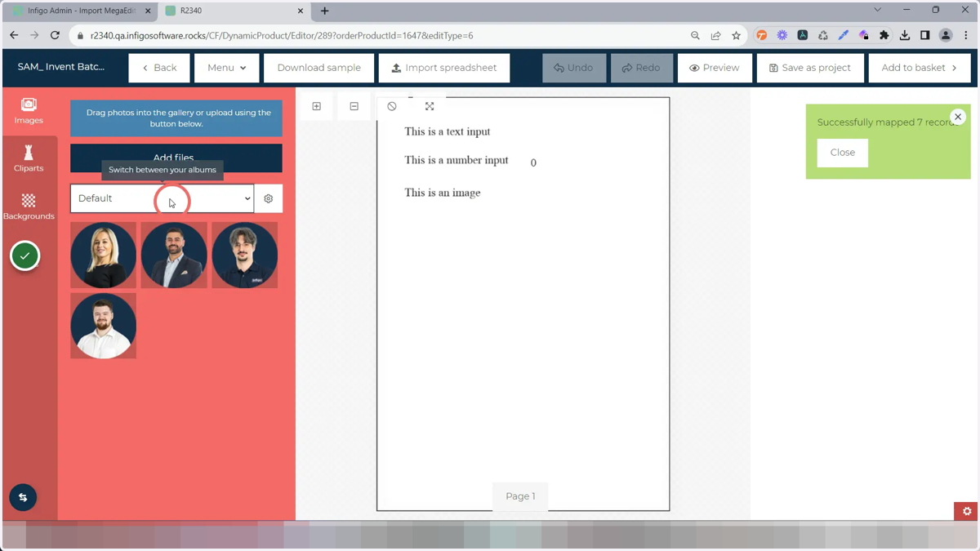Click the orange extension icon
Image resolution: width=980 pixels, height=551 pixels.
pos(761,35)
